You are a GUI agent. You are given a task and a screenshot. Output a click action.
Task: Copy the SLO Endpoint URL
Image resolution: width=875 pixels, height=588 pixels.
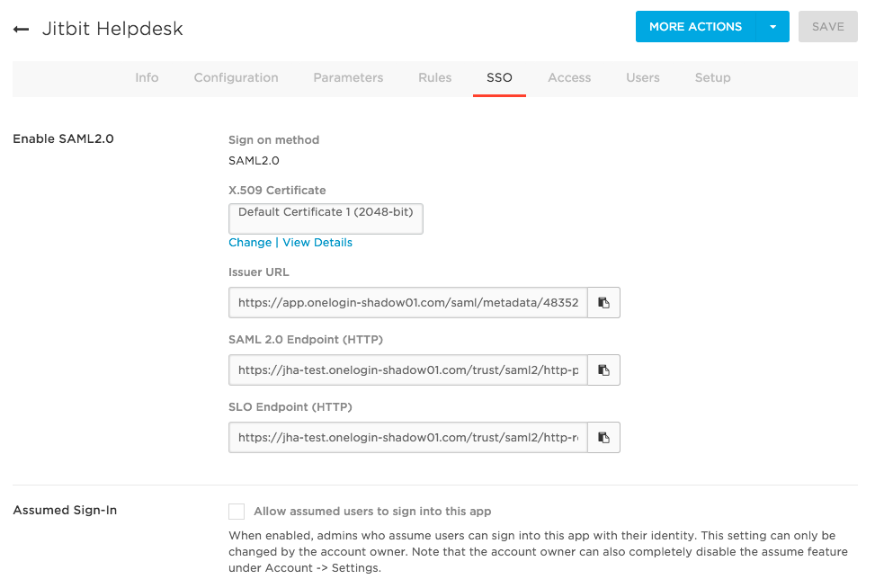pos(604,437)
